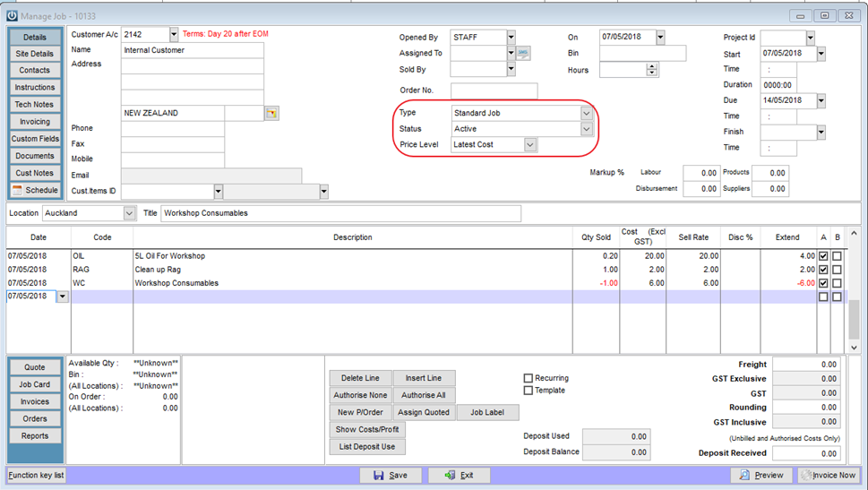Click the Save button with floppy disk icon

391,475
